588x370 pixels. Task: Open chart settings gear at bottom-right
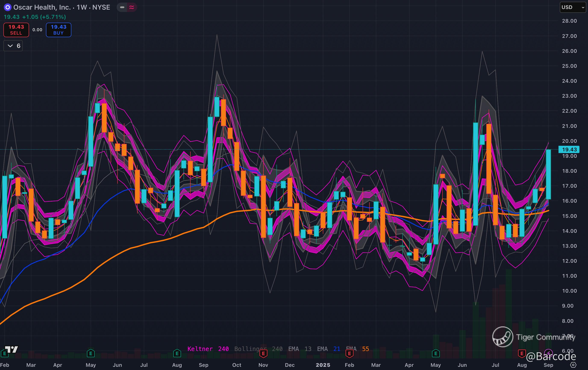coord(573,365)
